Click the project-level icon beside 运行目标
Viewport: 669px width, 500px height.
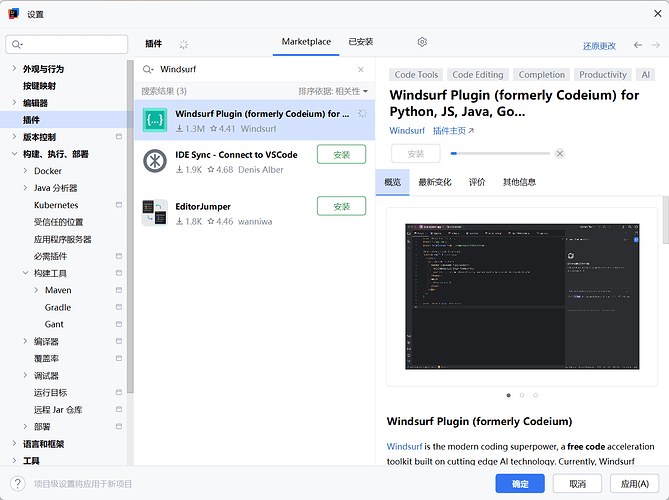[x=119, y=392]
